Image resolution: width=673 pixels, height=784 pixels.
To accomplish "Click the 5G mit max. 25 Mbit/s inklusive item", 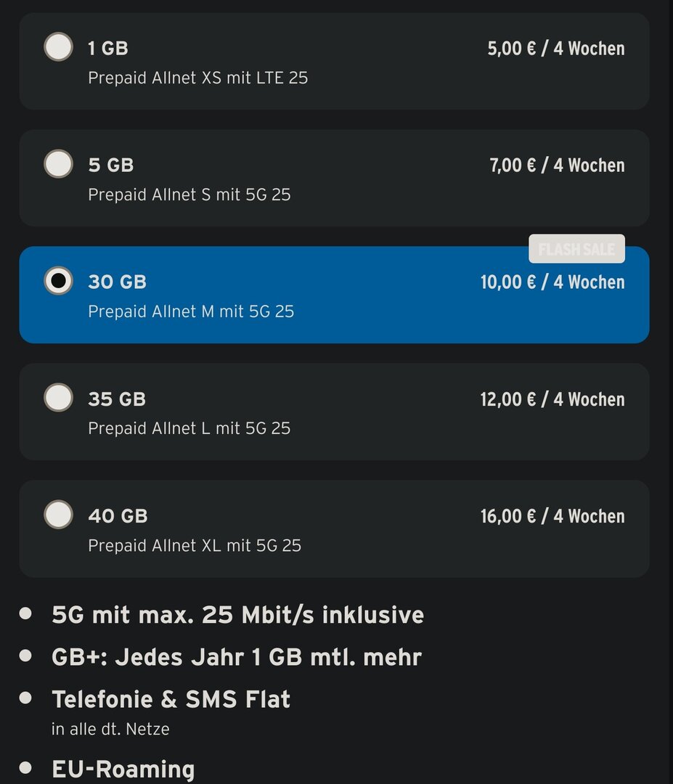I will pyautogui.click(x=237, y=615).
